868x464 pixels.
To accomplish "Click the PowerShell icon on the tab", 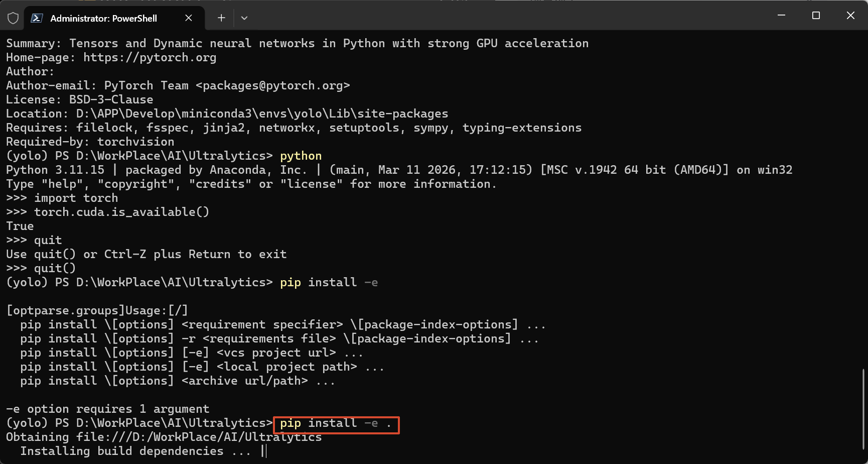I will pyautogui.click(x=37, y=19).
